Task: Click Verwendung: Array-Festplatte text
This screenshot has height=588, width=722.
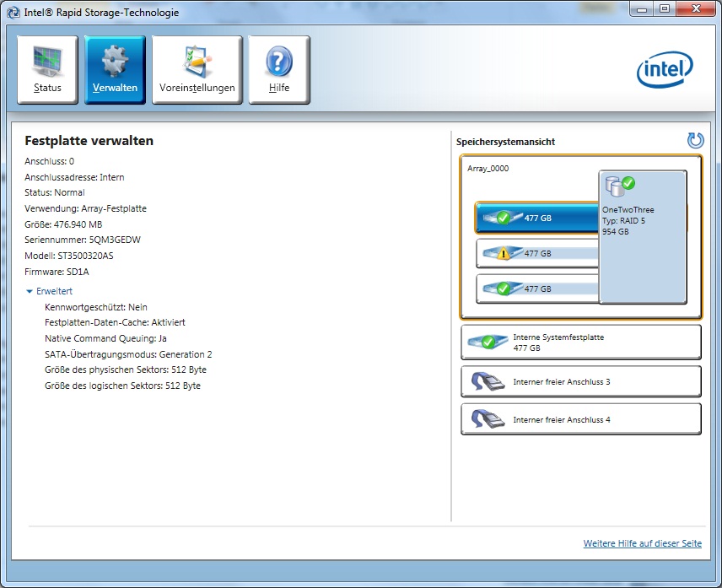Action: (x=85, y=208)
